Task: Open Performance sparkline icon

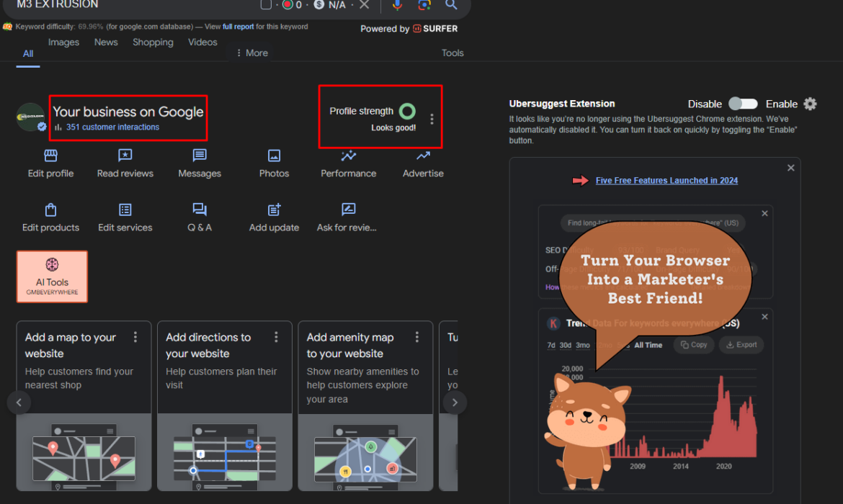Action: coord(349,156)
